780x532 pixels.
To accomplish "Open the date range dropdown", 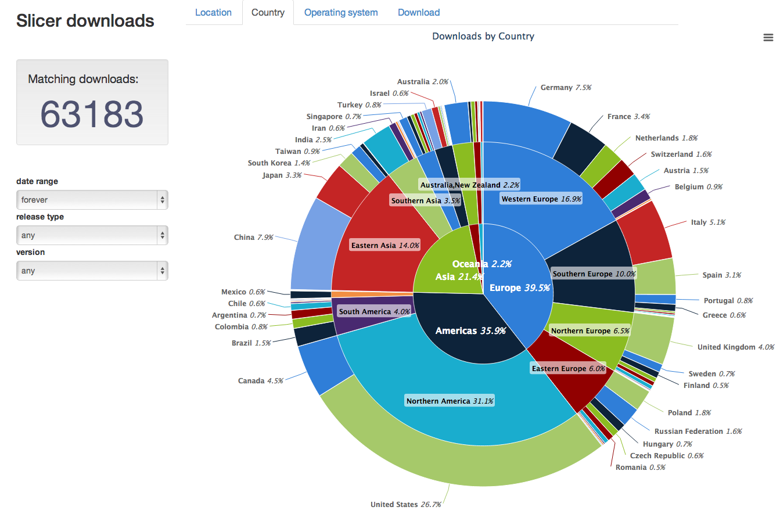I will pyautogui.click(x=92, y=200).
